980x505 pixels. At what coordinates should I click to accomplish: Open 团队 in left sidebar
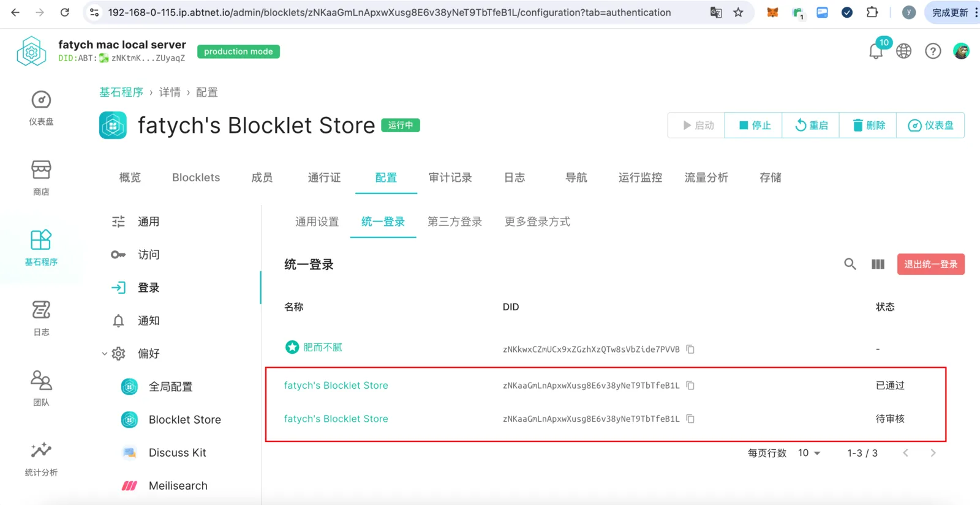coord(41,389)
